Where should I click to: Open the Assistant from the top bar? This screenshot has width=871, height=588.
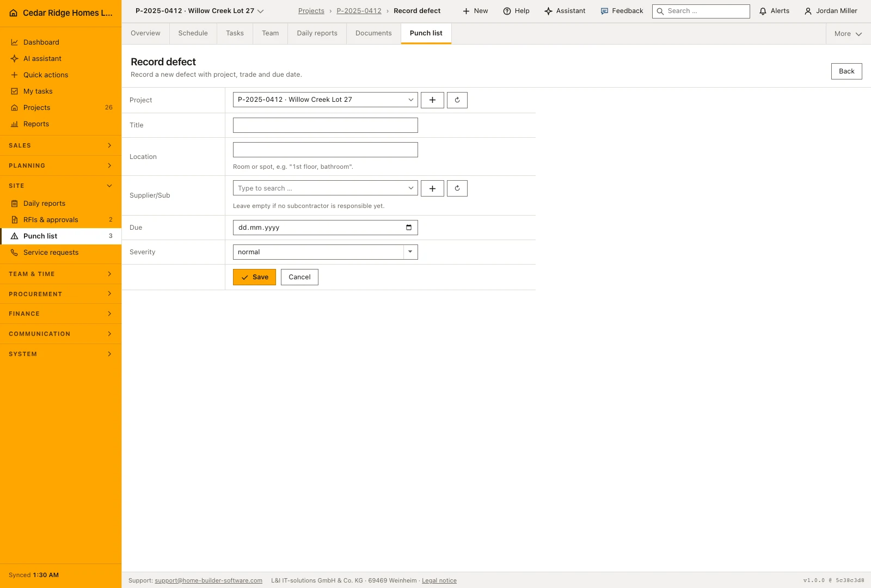[x=565, y=11]
